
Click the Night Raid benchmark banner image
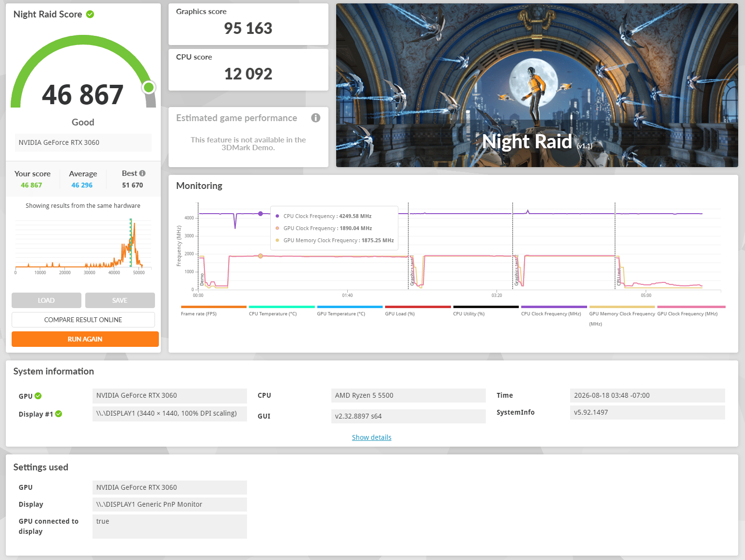[537, 85]
